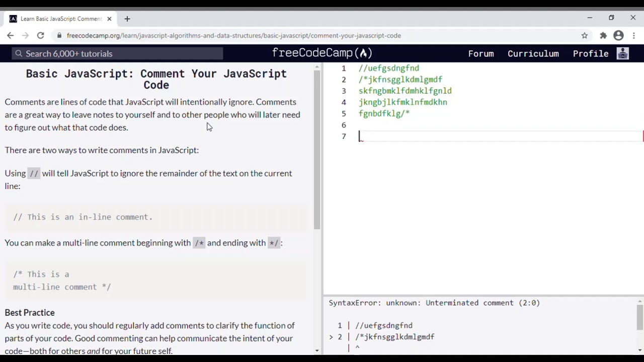Restore down the Chrome window
The width and height of the screenshot is (644, 362).
point(611,18)
